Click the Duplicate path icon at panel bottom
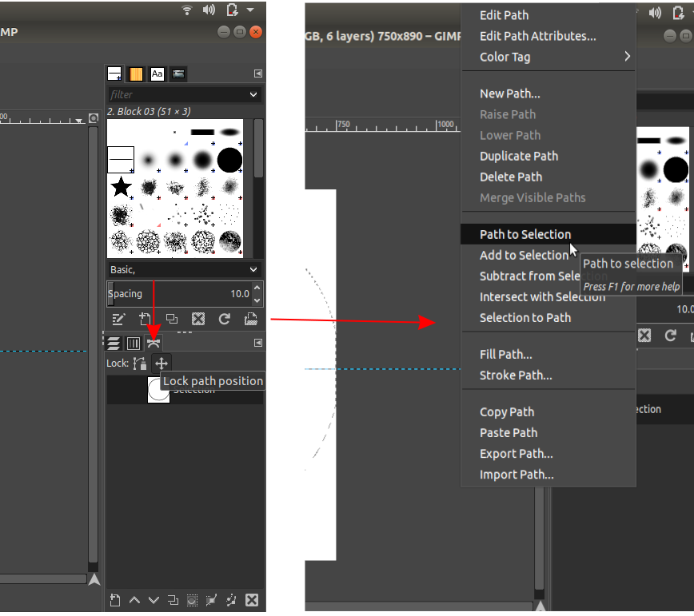 173,600
